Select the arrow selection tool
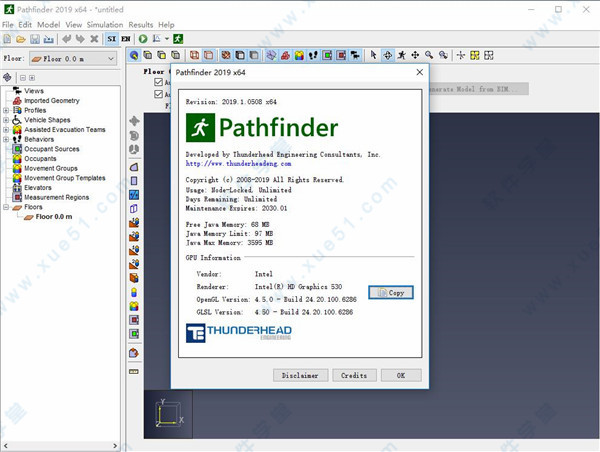This screenshot has height=452, width=600. 373,55
